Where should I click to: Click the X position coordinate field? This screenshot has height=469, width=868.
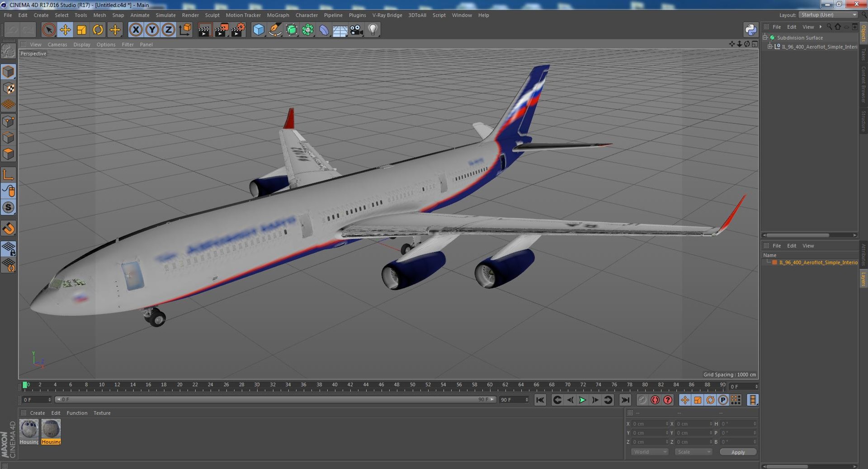click(649, 424)
